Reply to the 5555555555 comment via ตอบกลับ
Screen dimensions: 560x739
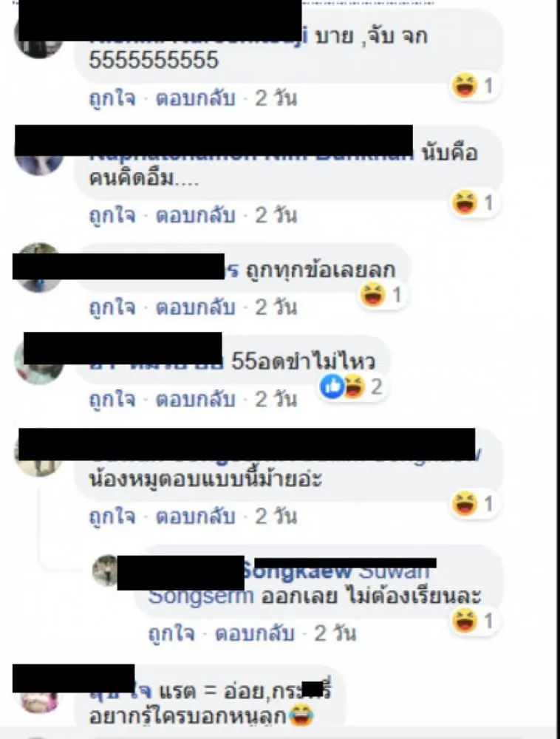pyautogui.click(x=196, y=98)
